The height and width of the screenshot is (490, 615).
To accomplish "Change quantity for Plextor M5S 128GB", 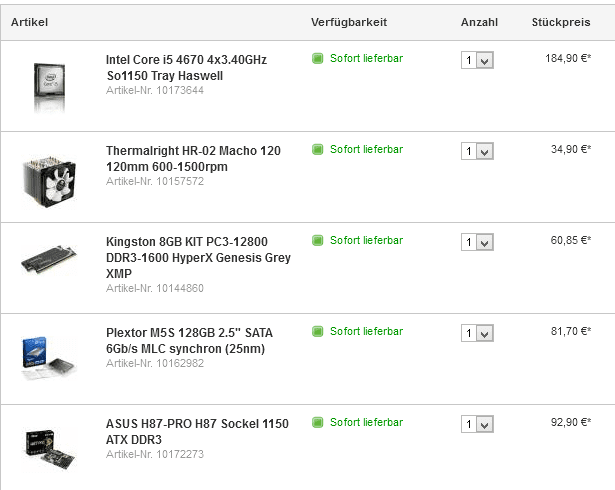I will tap(477, 334).
